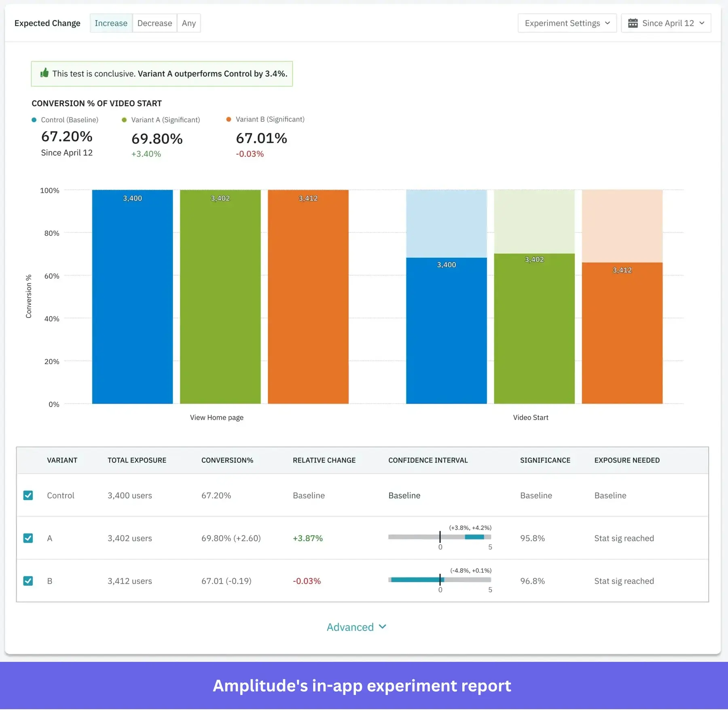The height and width of the screenshot is (710, 728).
Task: Click the thumbs-up icon in the conclusive banner
Action: coord(44,73)
